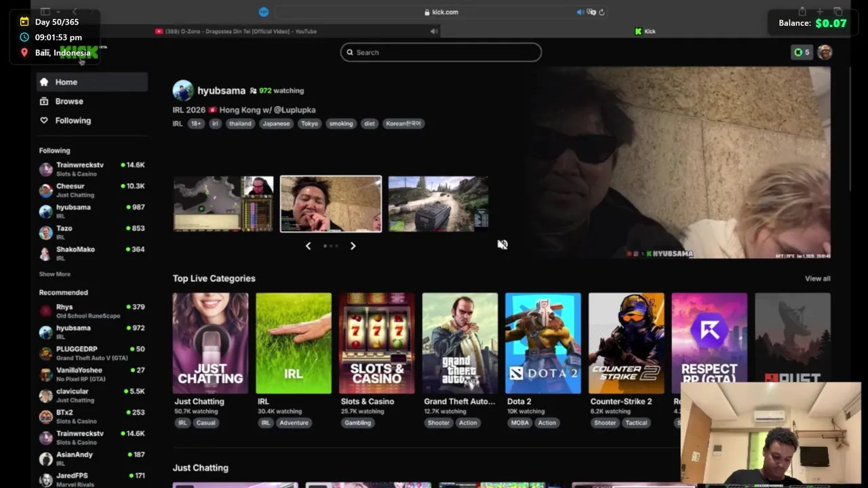The height and width of the screenshot is (488, 868).
Task: Open PLUGGEDRP avatar in Recommended
Action: click(45, 353)
